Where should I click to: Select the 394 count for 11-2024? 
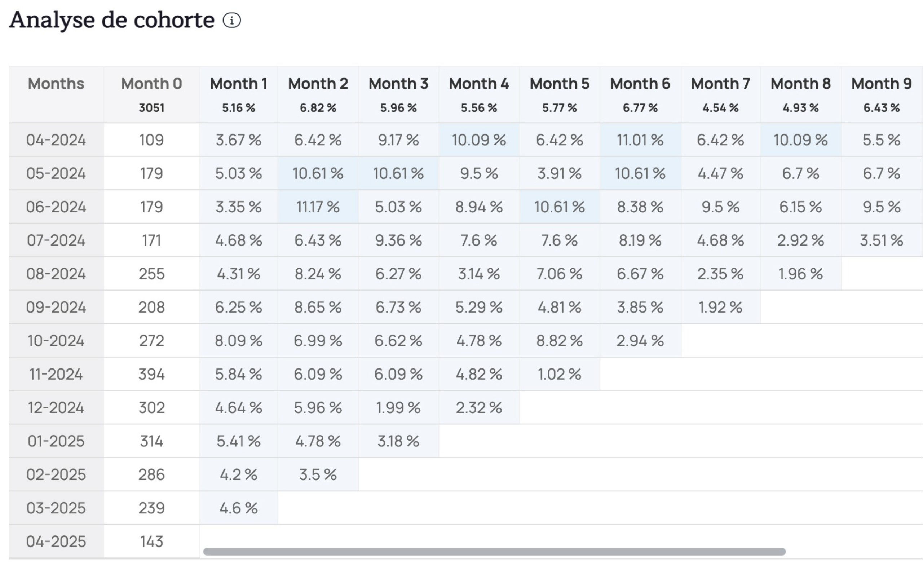pyautogui.click(x=152, y=374)
